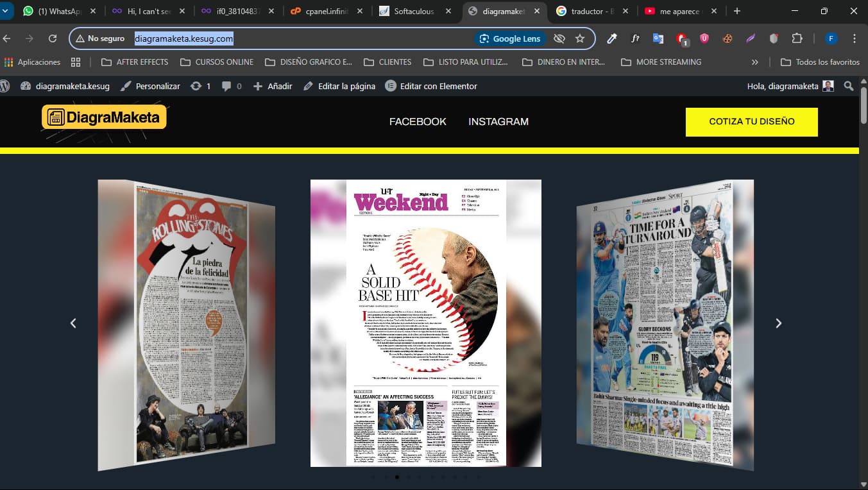Open the DISEÑO GRAFICO bookmark folder
868x490 pixels.
click(x=309, y=62)
